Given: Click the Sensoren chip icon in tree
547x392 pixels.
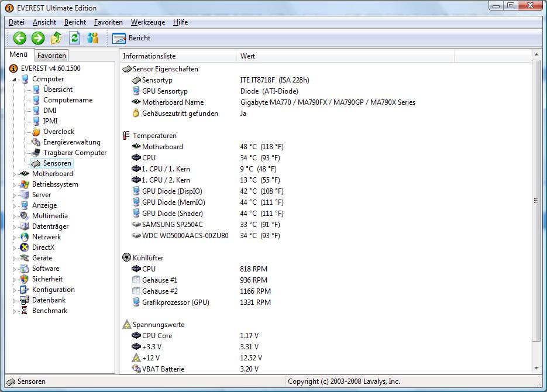Looking at the screenshot, I should pyautogui.click(x=36, y=163).
